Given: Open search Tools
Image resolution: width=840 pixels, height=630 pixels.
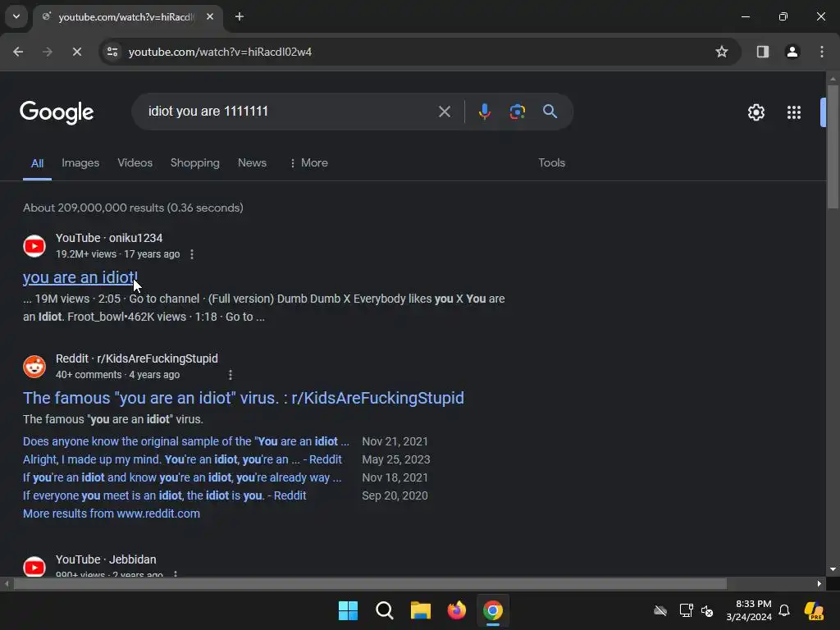Looking at the screenshot, I should point(552,163).
